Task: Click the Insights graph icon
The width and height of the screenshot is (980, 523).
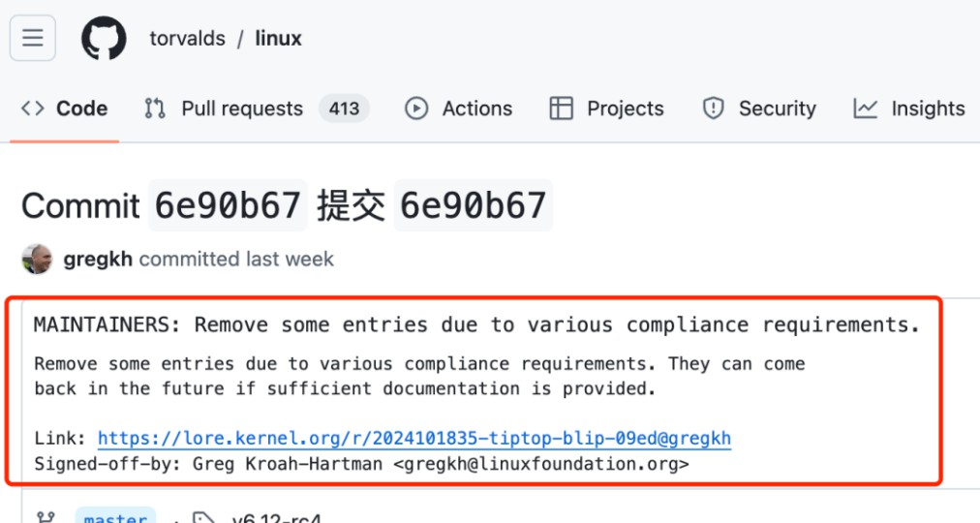Action: (x=865, y=108)
